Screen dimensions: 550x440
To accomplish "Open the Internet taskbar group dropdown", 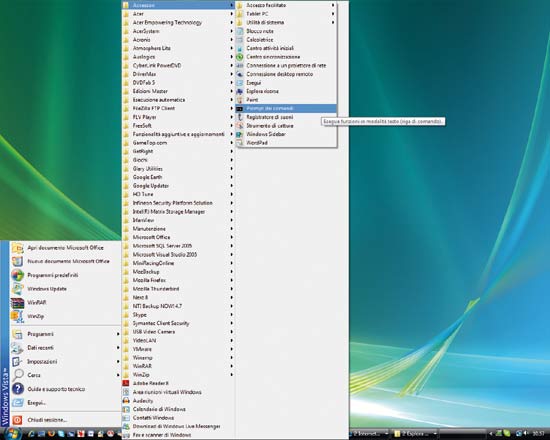I will click(386, 434).
